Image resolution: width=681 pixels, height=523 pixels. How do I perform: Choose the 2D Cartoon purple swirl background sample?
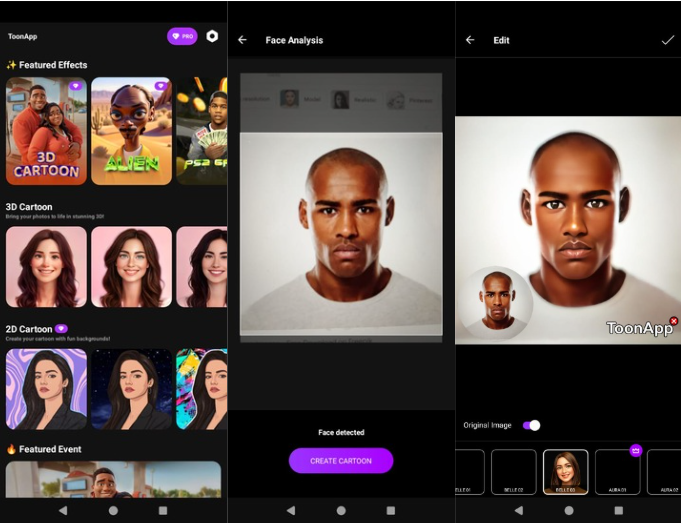[46, 389]
